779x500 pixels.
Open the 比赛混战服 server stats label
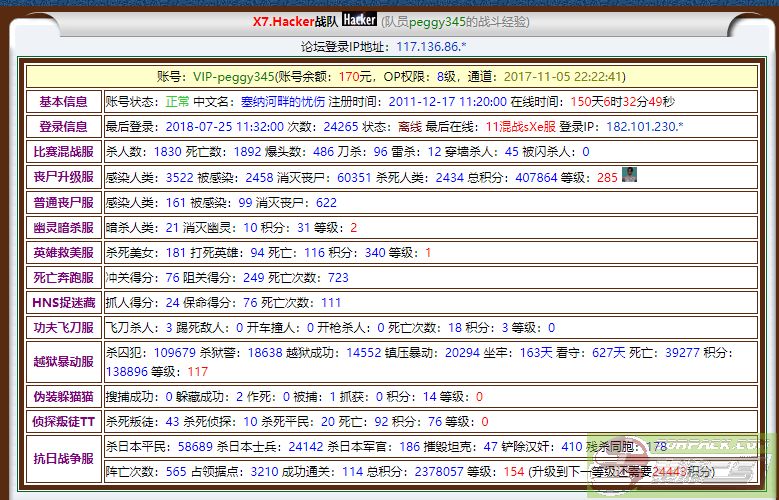click(x=63, y=152)
